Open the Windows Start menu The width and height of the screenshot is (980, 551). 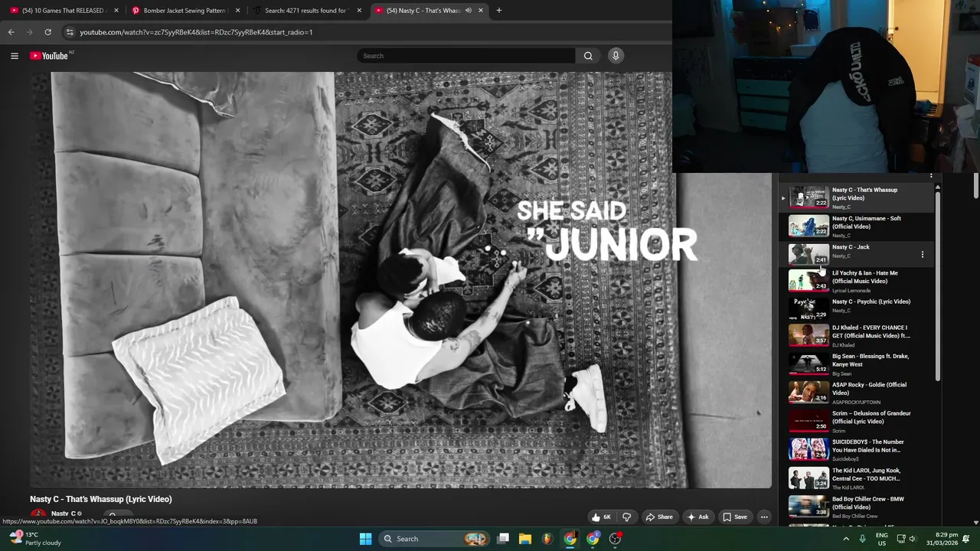(x=365, y=539)
